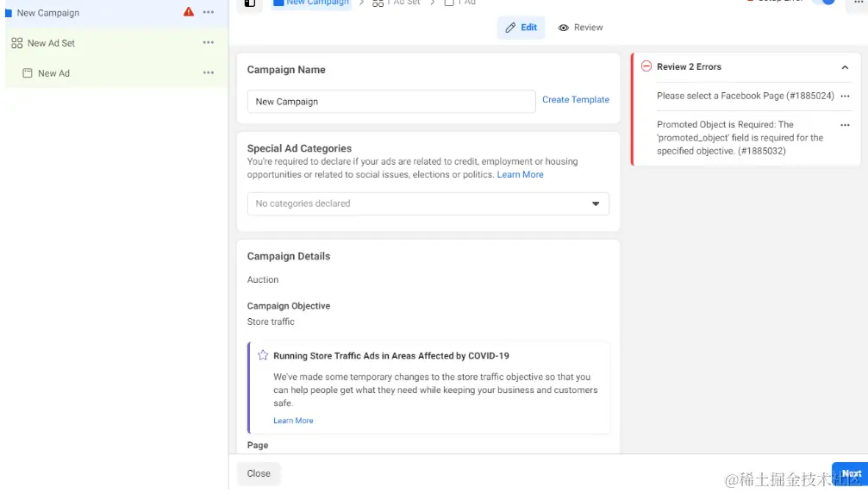Open the New Ad Set three-dot menu
Viewport: 868px width, 494px height.
(209, 42)
